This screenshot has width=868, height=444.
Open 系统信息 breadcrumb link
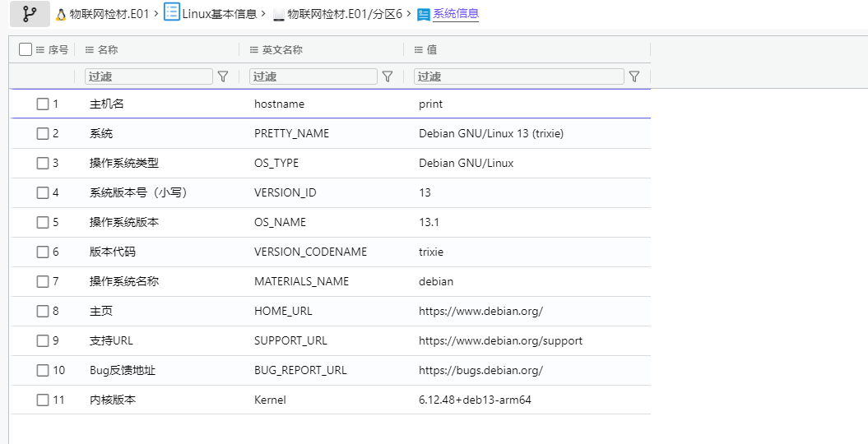pos(456,14)
